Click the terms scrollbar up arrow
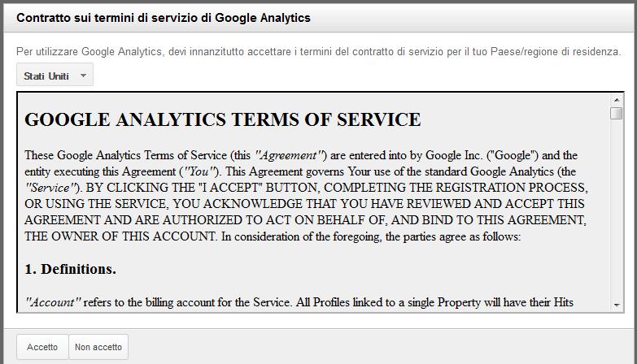This screenshot has height=364, width=637. pos(617,99)
